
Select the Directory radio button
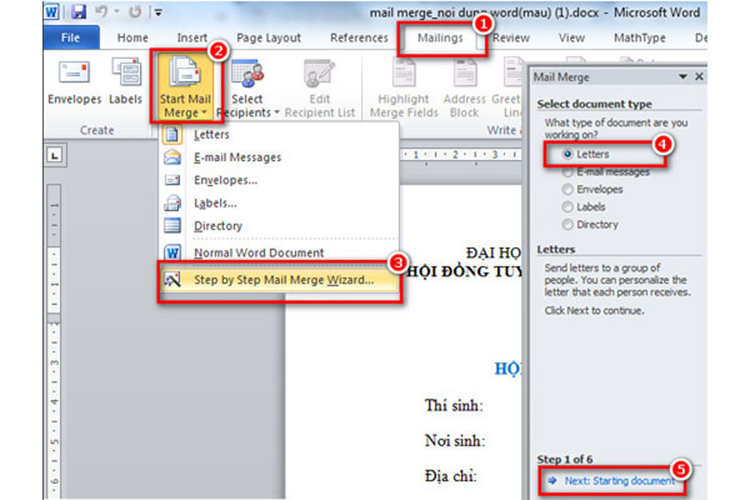[567, 224]
